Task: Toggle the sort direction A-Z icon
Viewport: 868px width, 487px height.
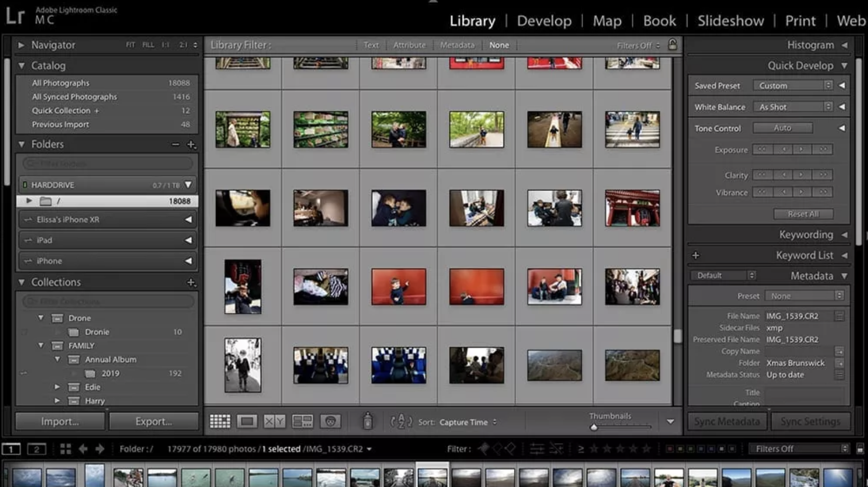Action: pos(401,422)
